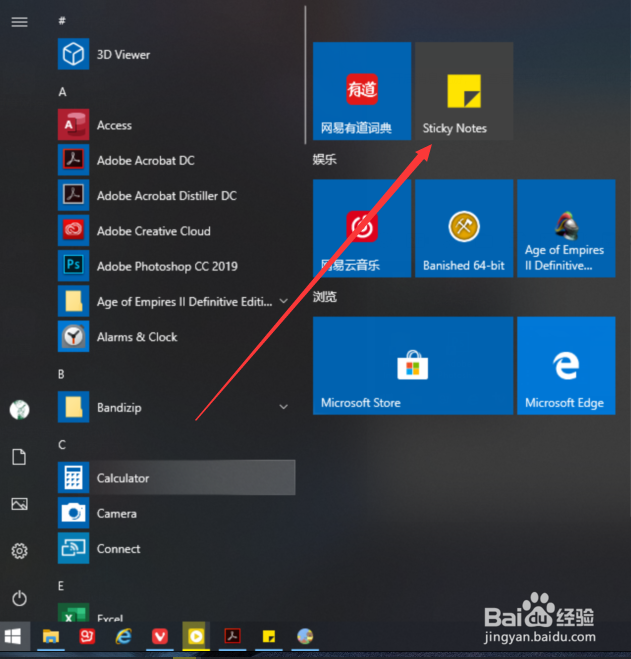The height and width of the screenshot is (659, 631).
Task: Open the Pictures shortcut in Start sidebar
Action: pyautogui.click(x=19, y=504)
